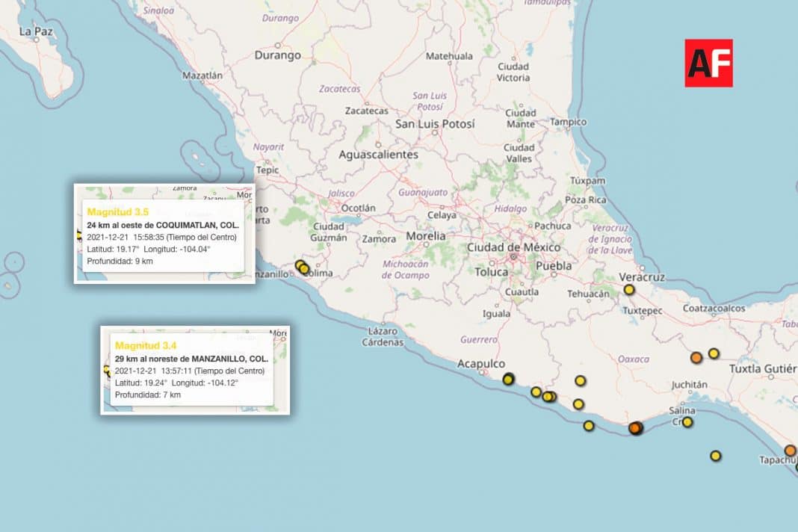Select the yellow marker next to Acapulco
This screenshot has height=532, width=798.
coord(509,379)
